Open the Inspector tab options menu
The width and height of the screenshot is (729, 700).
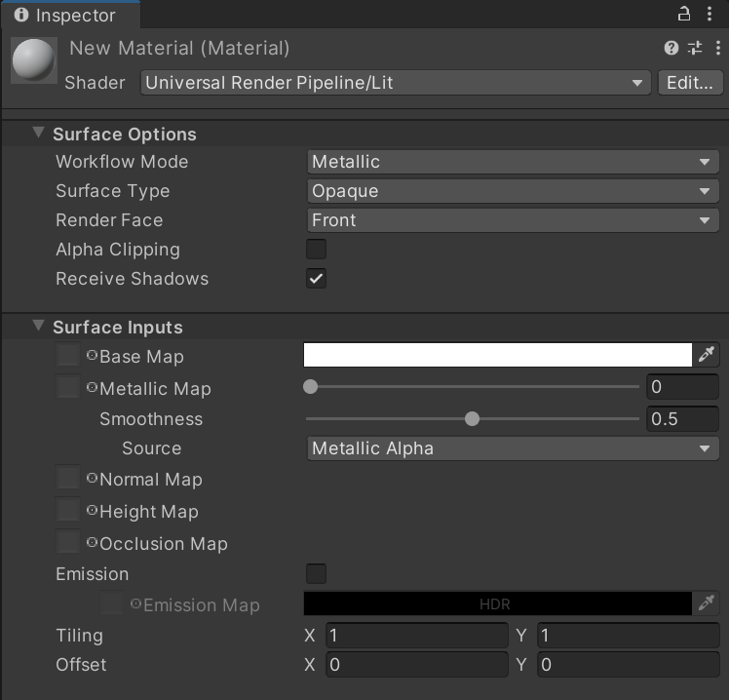(x=710, y=14)
